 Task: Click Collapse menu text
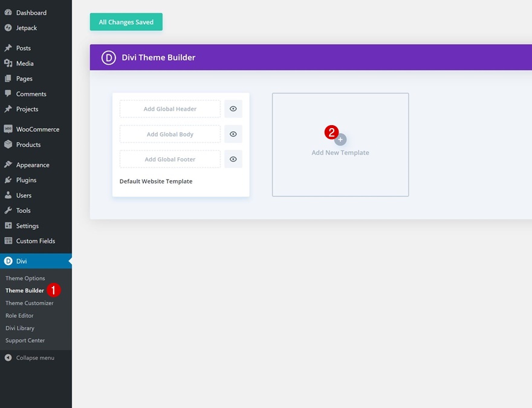35,357
